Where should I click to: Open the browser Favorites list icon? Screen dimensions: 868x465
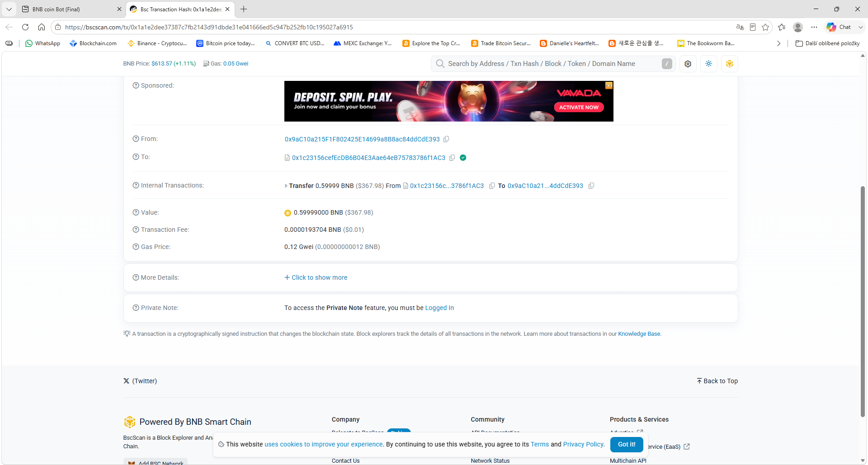coord(782,27)
